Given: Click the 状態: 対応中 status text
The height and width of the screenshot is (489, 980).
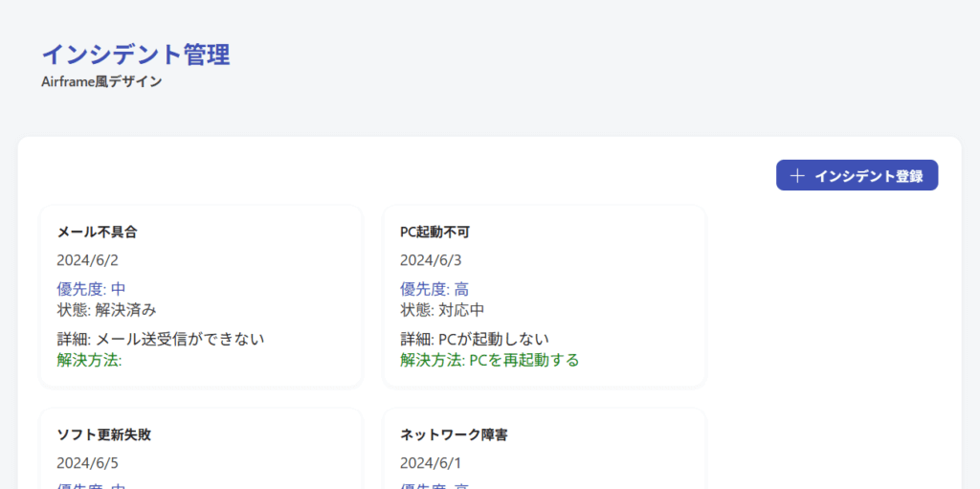Looking at the screenshot, I should 442,310.
